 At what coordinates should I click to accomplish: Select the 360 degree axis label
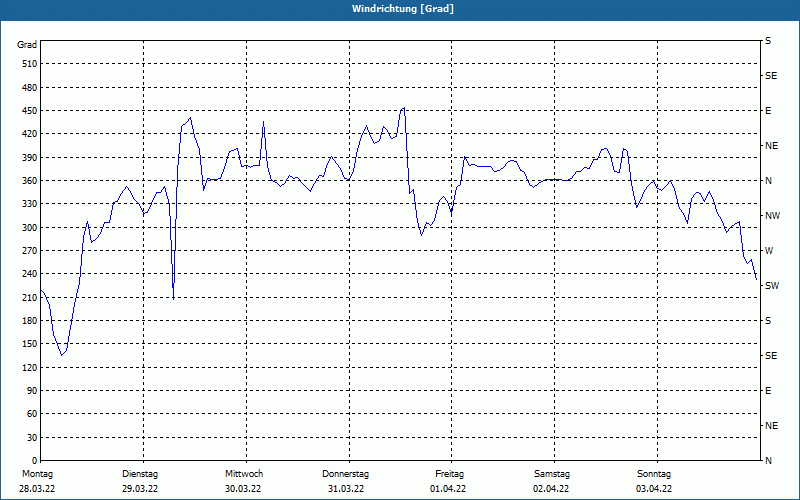(x=29, y=181)
